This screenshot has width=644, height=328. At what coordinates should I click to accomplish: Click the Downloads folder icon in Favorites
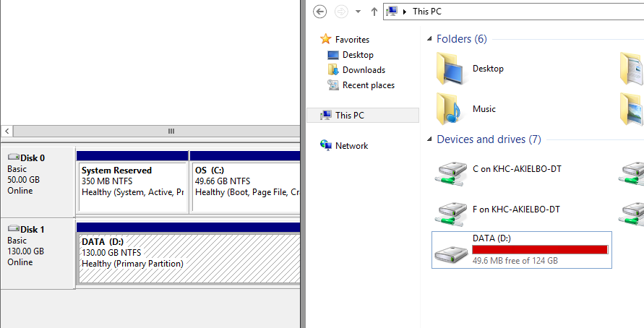[x=332, y=70]
